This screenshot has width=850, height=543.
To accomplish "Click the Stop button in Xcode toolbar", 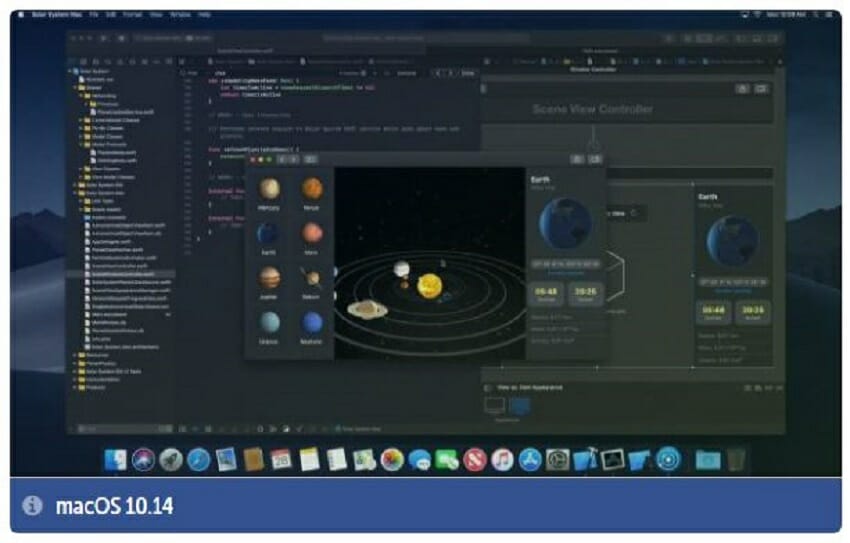I will tap(121, 38).
